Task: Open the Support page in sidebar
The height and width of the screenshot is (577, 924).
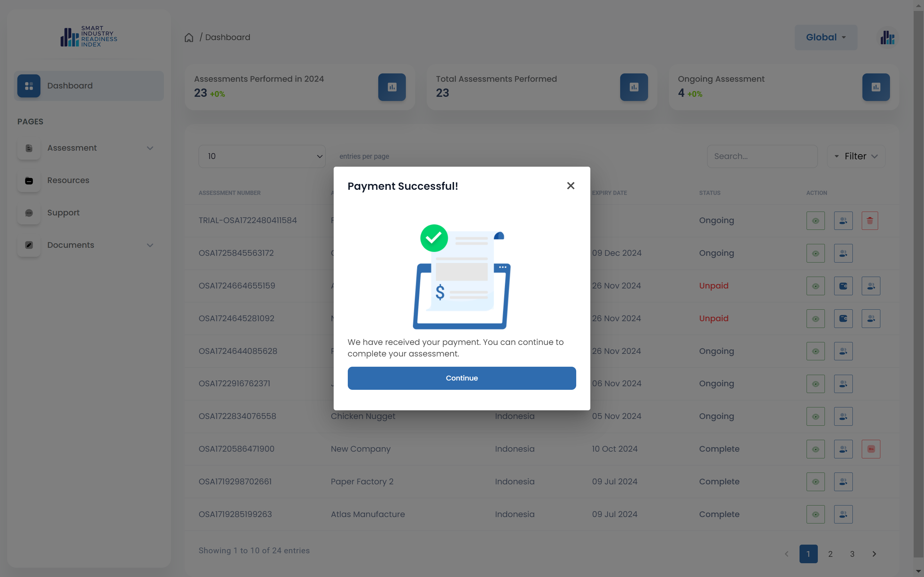Action: (x=64, y=213)
